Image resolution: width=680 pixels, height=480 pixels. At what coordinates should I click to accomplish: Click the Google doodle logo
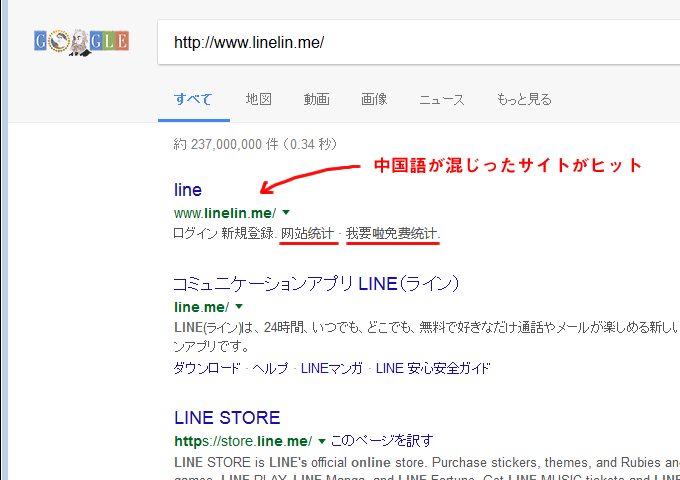(81, 42)
